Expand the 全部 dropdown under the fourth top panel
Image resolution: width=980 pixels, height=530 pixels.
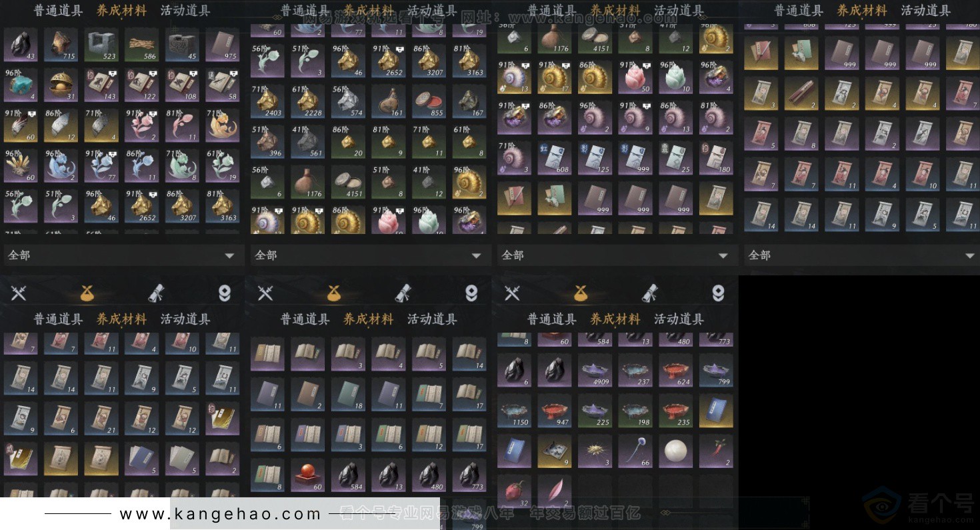[x=861, y=255]
